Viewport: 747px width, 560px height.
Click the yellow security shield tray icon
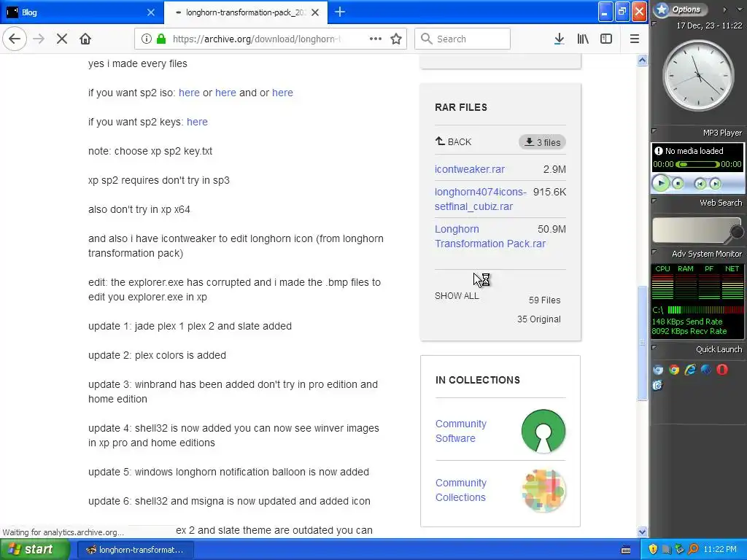(653, 549)
